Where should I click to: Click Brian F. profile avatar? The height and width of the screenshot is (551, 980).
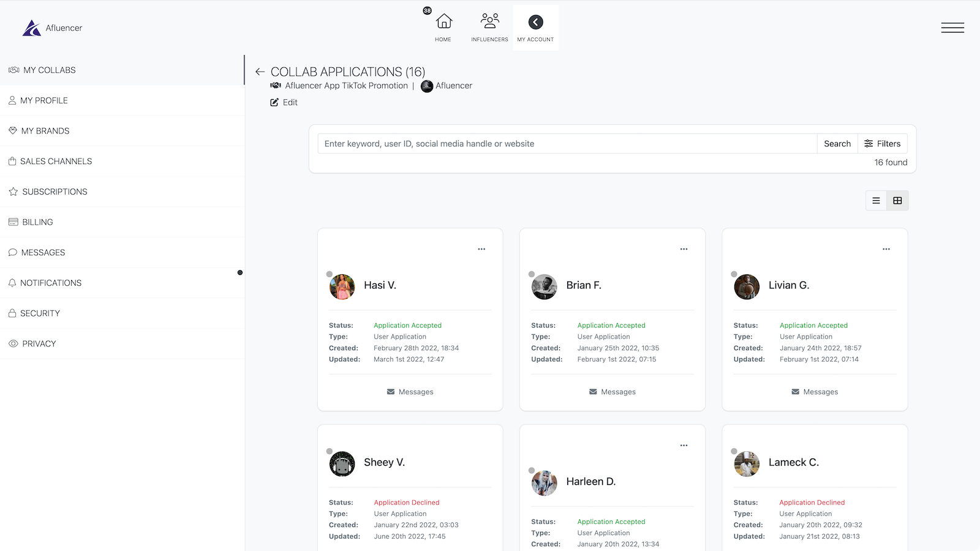[545, 287]
